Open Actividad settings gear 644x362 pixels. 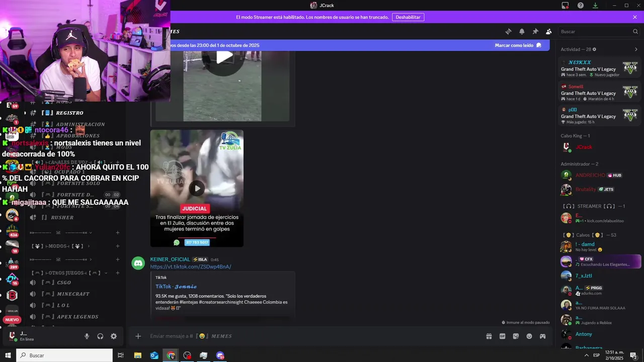pos(594,49)
